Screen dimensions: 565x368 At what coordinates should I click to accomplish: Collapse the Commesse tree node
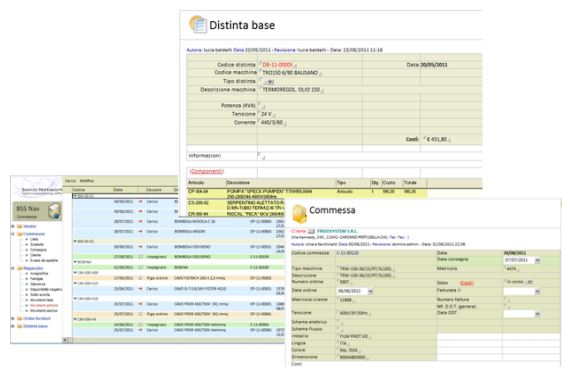point(13,234)
